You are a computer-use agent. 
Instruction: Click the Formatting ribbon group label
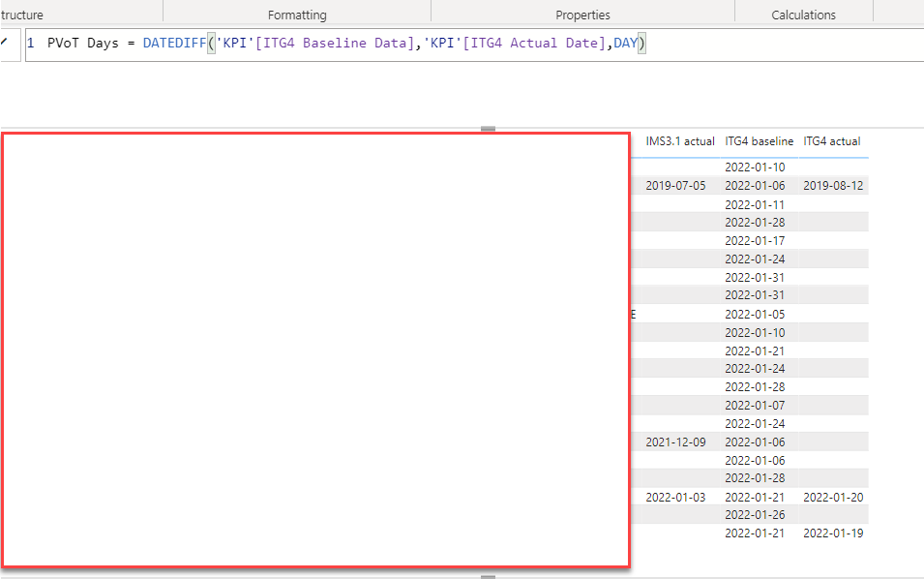(297, 15)
